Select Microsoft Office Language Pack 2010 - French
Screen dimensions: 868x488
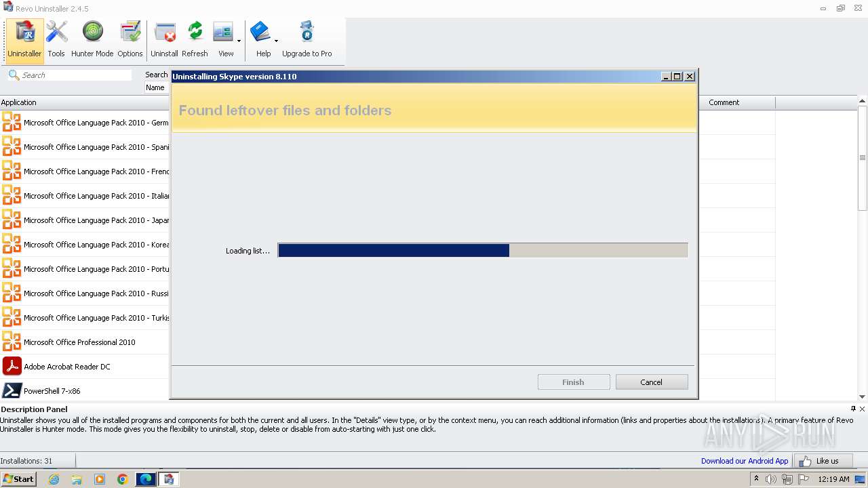[x=85, y=171]
